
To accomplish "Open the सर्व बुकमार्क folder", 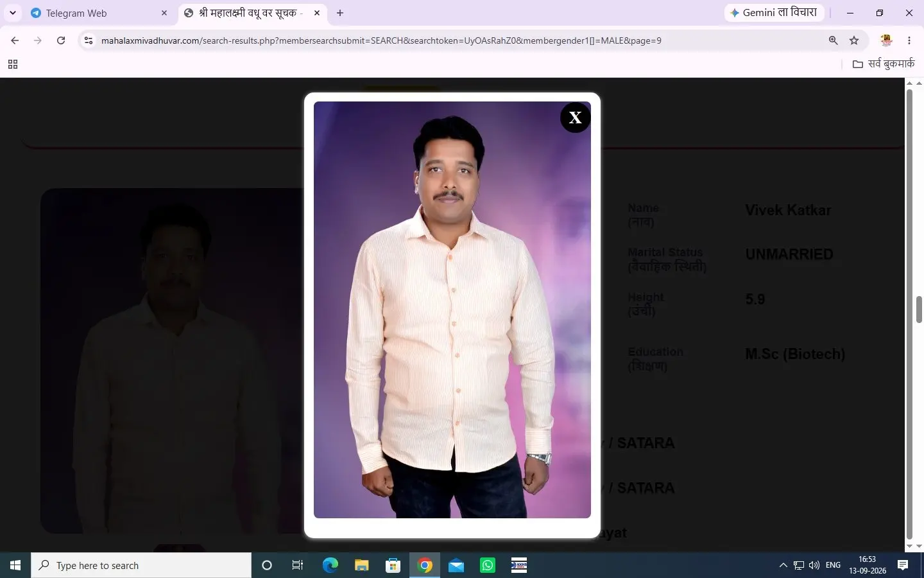I will (883, 64).
